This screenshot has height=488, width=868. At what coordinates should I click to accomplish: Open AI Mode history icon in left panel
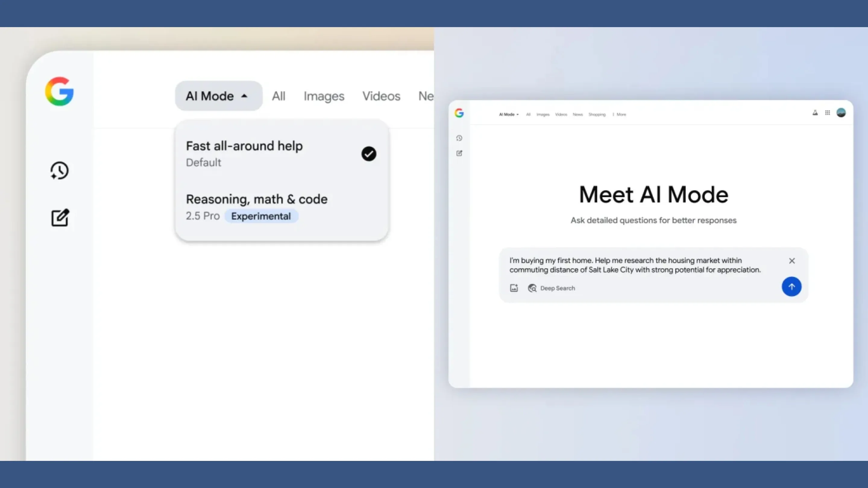pyautogui.click(x=60, y=171)
